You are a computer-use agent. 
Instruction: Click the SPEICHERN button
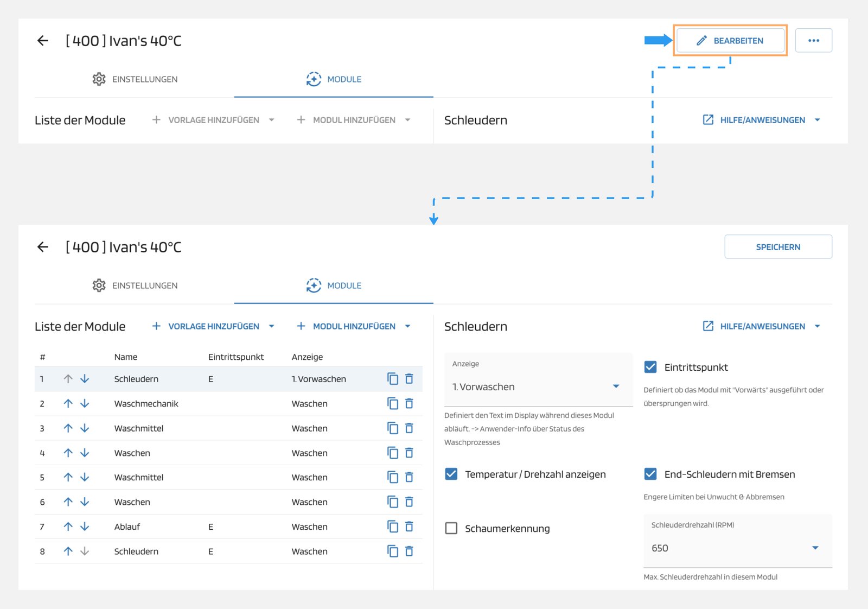pos(777,247)
